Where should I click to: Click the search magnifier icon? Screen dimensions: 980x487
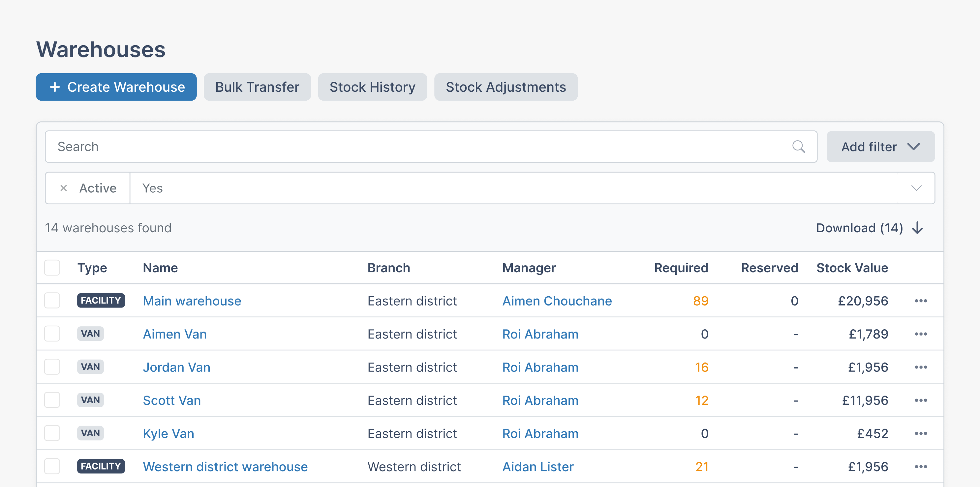coord(798,146)
